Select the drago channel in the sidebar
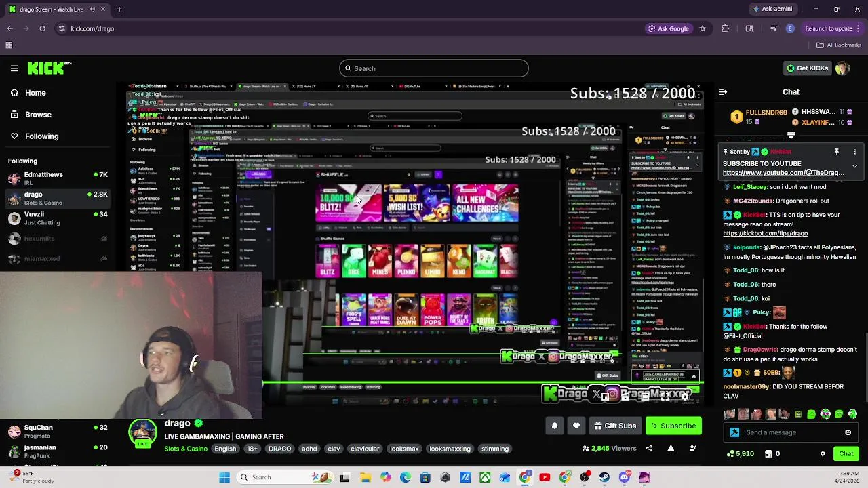Image resolution: width=868 pixels, height=488 pixels. tap(57, 198)
